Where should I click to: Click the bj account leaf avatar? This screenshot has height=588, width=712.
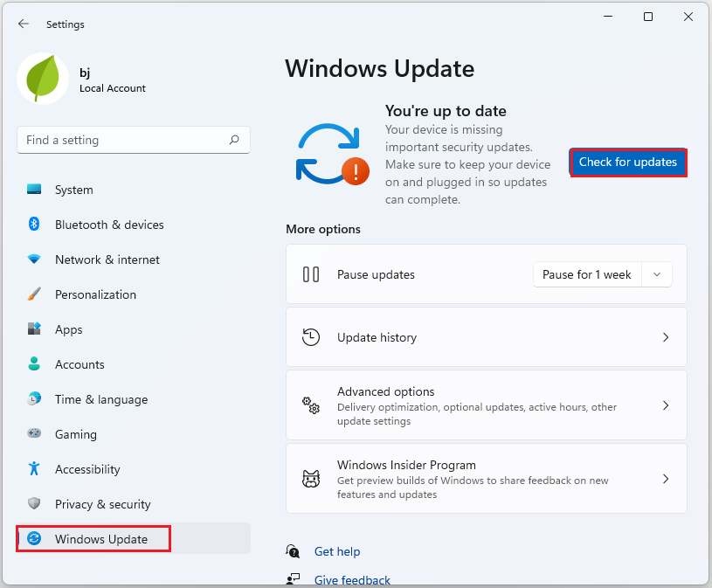click(43, 79)
